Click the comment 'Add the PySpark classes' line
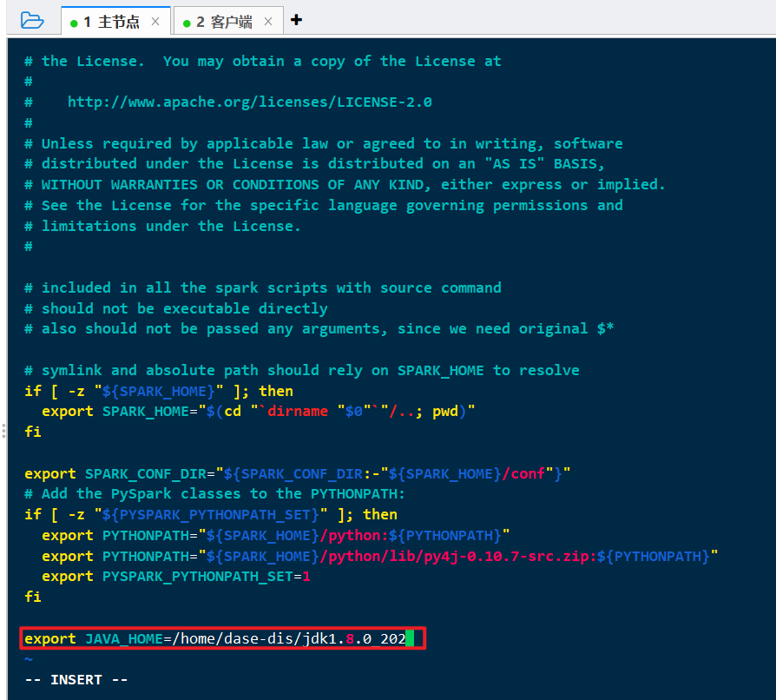Screen dimensions: 776x700 point(214,494)
